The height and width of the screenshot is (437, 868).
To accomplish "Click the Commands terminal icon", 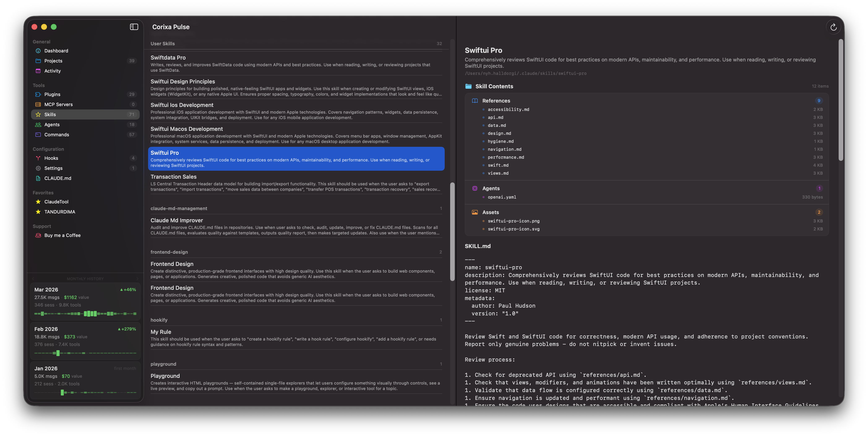I will coord(38,135).
